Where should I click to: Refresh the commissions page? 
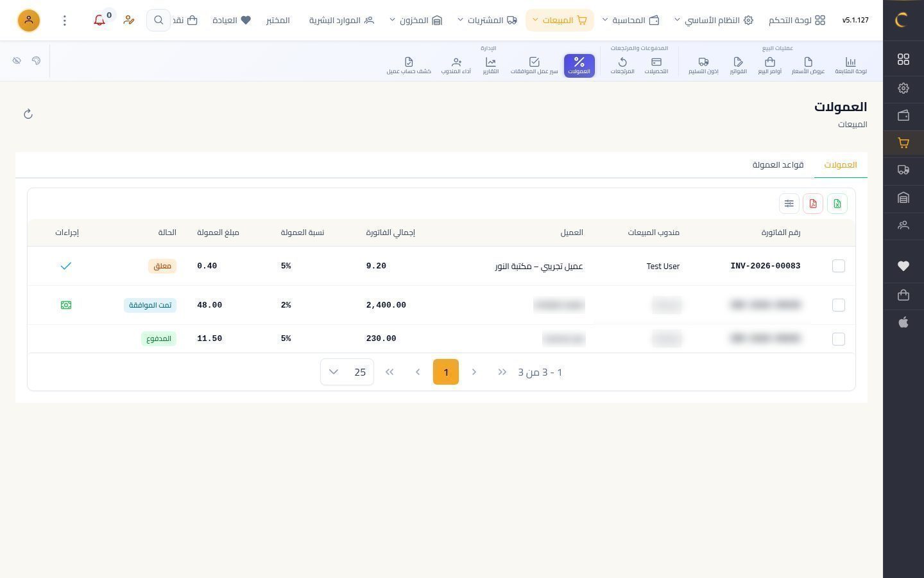[x=28, y=114]
